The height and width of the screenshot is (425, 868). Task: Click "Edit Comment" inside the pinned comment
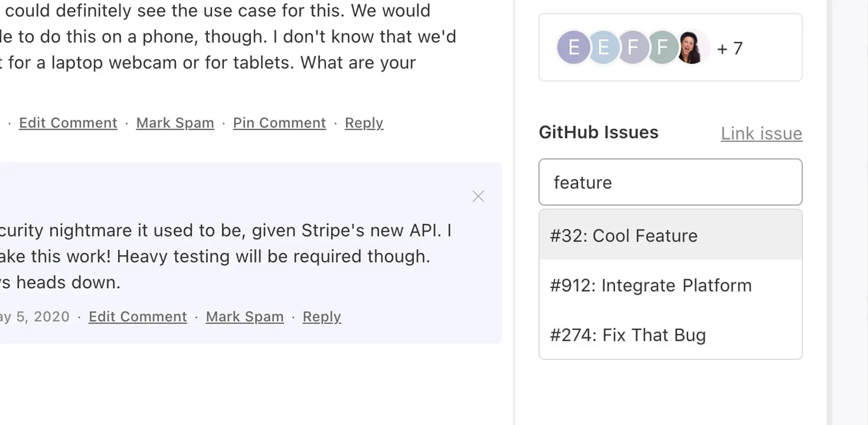click(x=137, y=316)
